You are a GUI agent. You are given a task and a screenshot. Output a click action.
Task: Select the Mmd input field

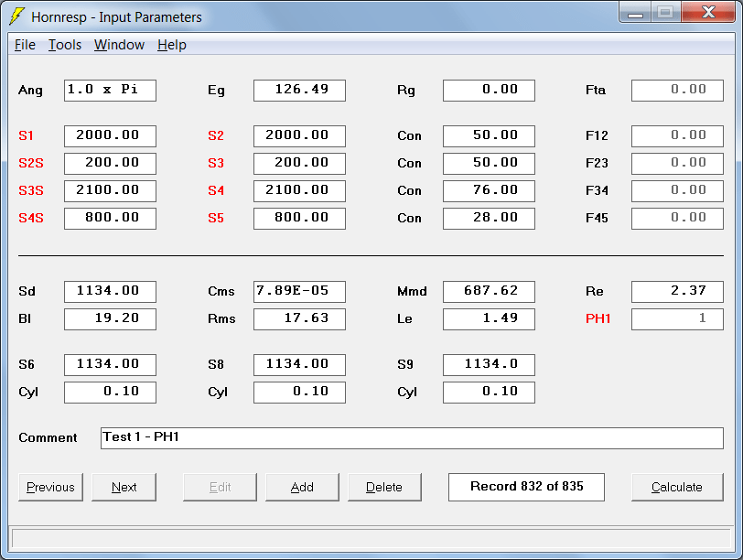489,292
